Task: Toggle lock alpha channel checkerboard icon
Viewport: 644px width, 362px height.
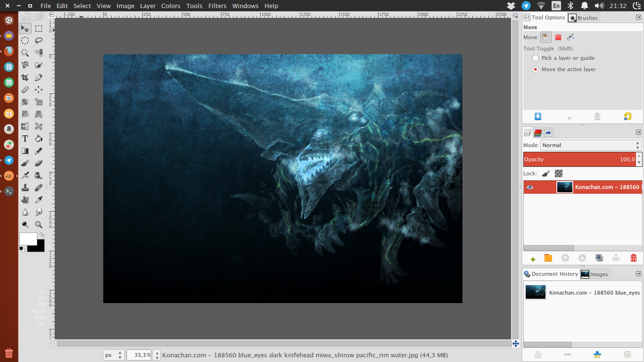Action: (558, 173)
